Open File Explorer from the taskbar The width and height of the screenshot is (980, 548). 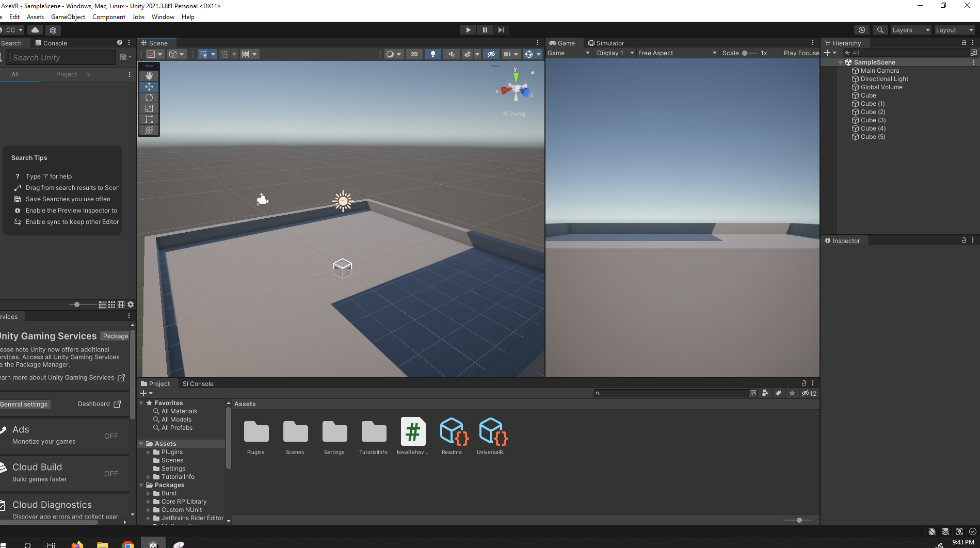point(102,544)
